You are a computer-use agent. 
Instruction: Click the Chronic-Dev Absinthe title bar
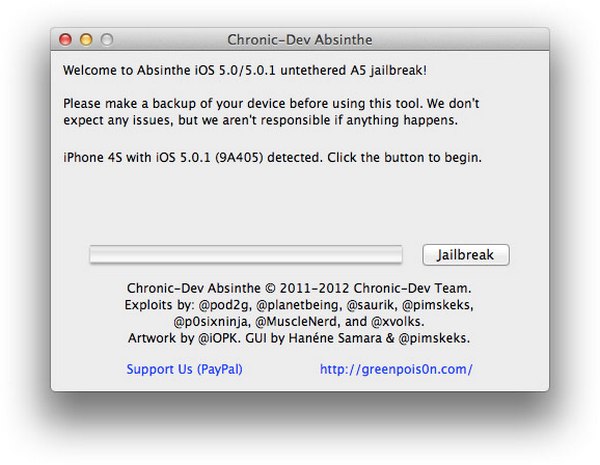click(x=300, y=39)
